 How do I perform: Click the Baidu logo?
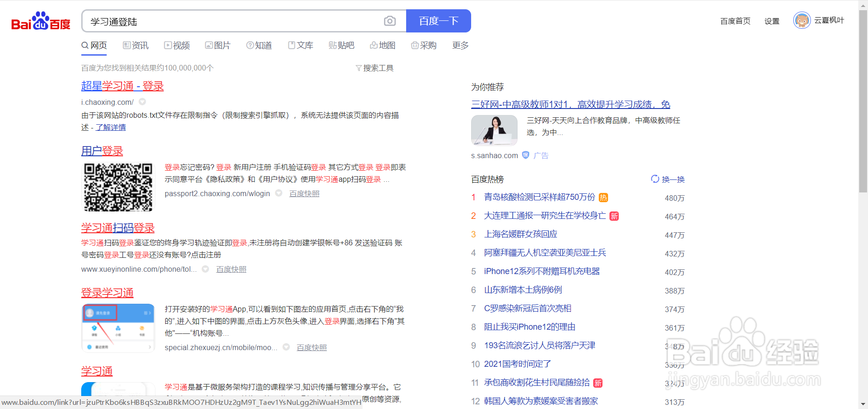point(41,21)
